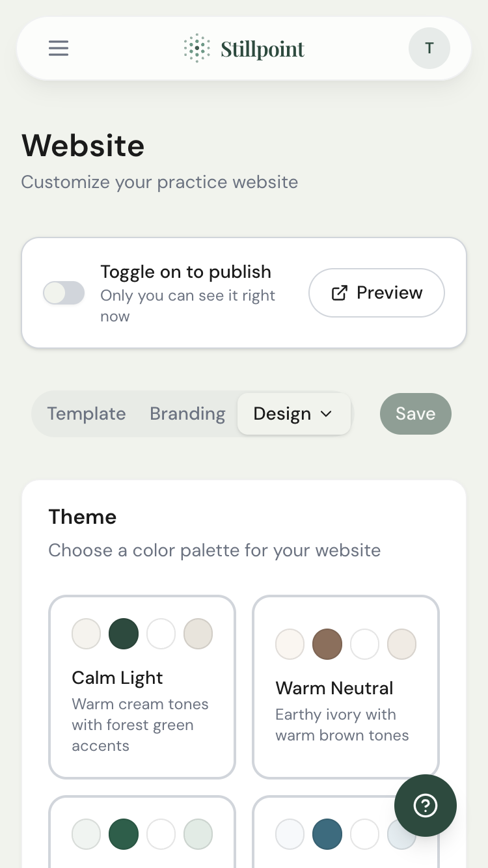This screenshot has width=488, height=868.
Task: Switch to the Branding tab
Action: (x=187, y=414)
